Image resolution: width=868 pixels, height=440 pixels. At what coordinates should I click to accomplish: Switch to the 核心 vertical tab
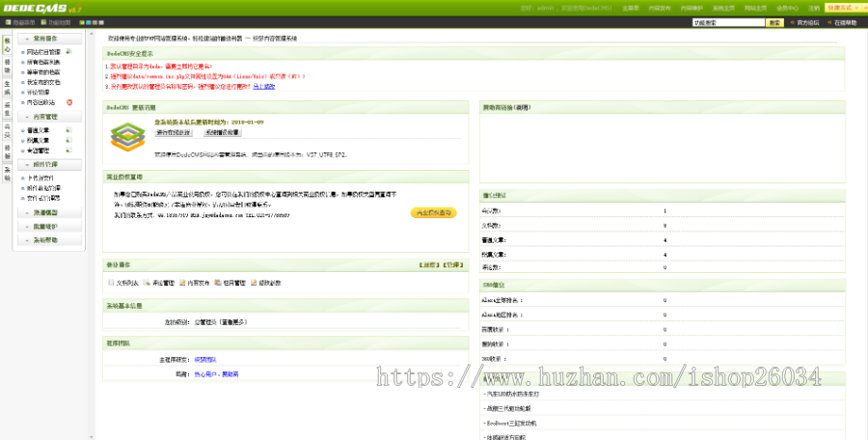click(x=7, y=45)
